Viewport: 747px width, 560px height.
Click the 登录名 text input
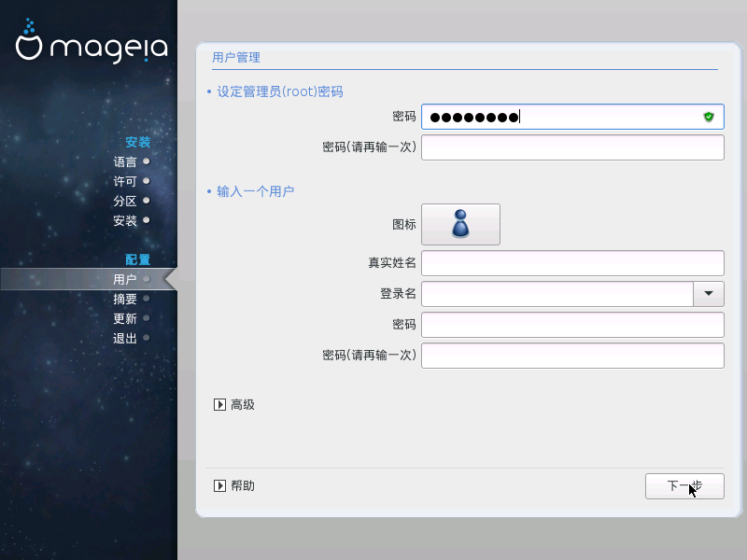[x=557, y=294]
